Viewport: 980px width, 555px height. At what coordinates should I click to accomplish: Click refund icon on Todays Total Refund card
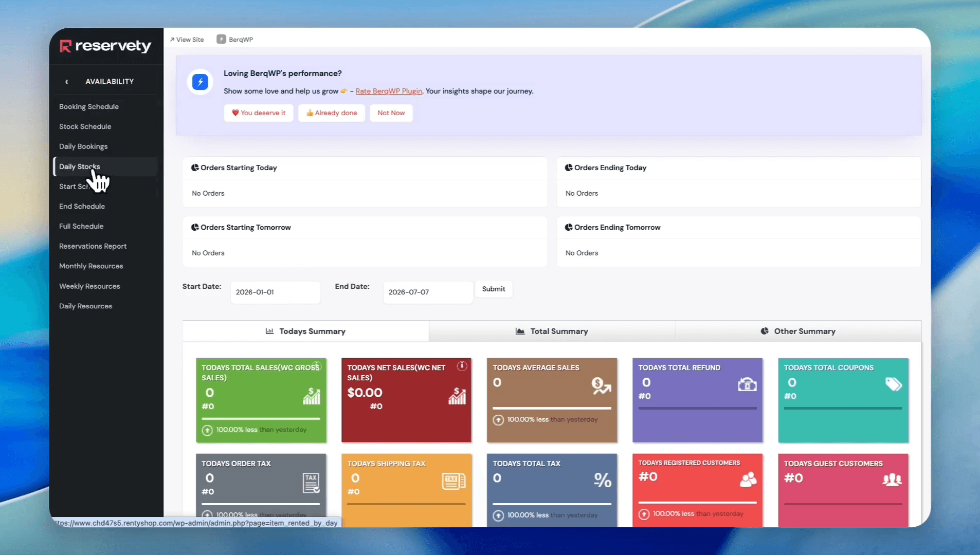pos(747,384)
